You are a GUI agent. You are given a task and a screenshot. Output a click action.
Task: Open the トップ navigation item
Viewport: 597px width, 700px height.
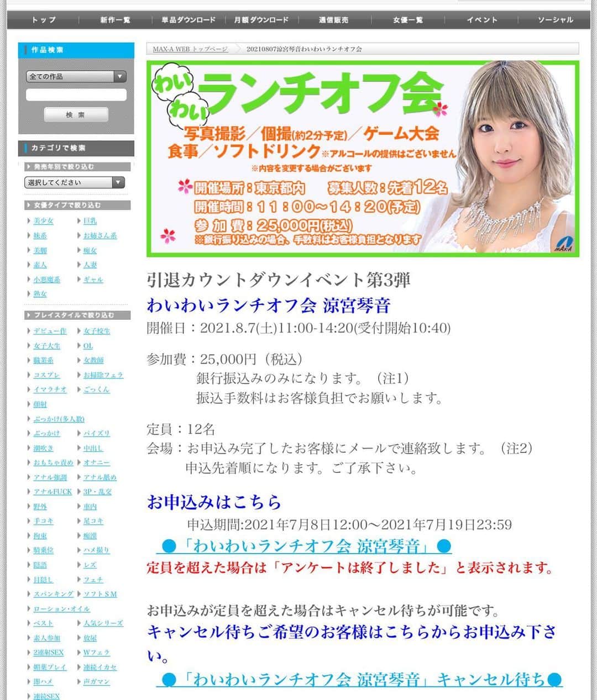(x=43, y=20)
